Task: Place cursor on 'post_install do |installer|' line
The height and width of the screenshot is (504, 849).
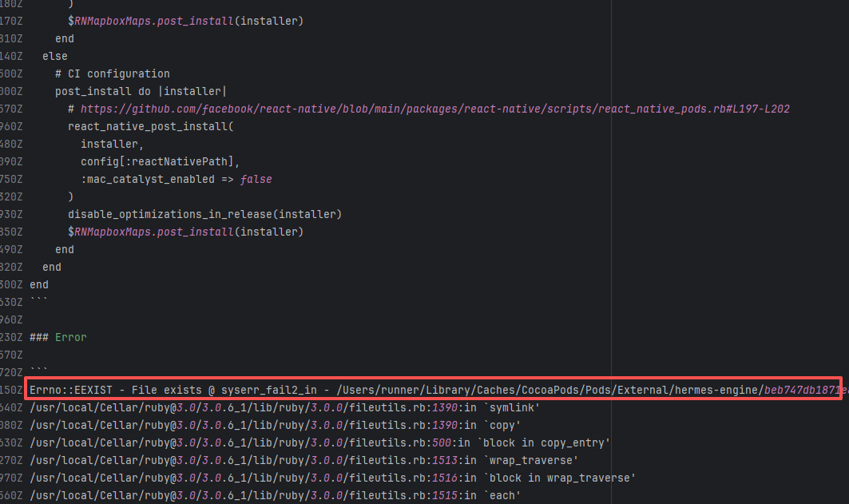Action: click(141, 91)
